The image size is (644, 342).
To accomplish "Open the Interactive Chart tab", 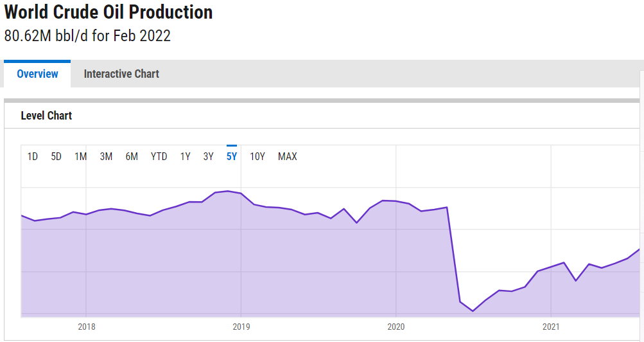I will 121,74.
